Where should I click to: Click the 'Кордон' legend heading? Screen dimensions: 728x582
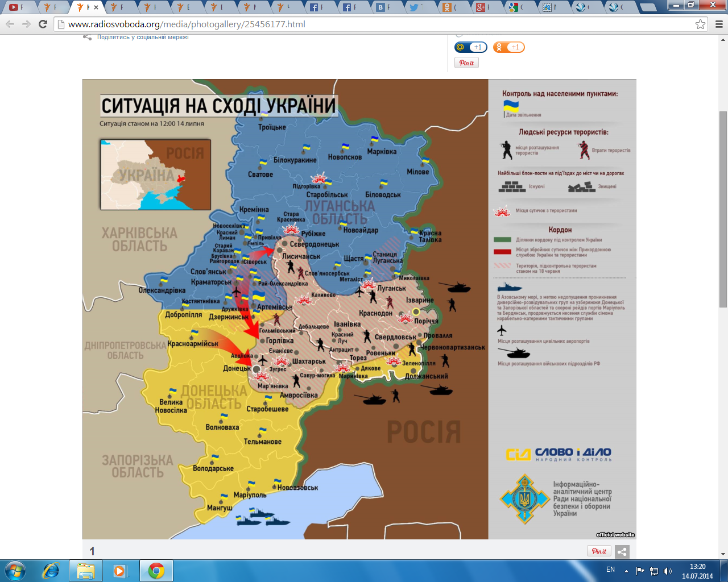560,230
